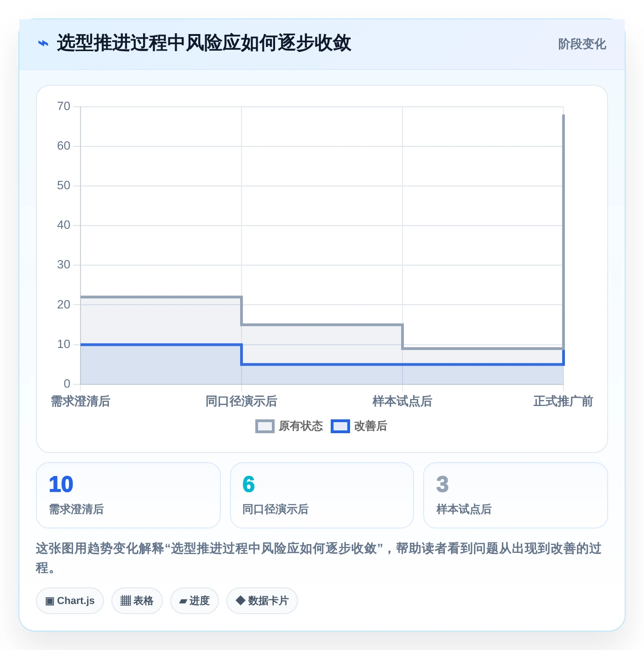The width and height of the screenshot is (644, 650).
Task: Click the y-axis value 70
Action: [63, 106]
